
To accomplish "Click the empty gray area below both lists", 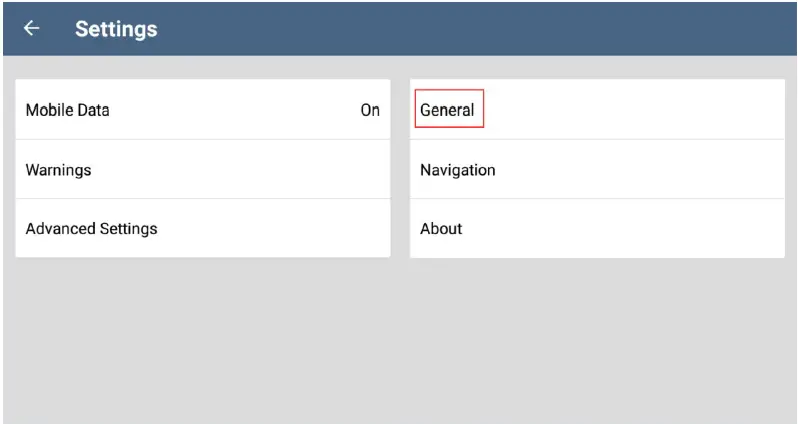I will 400,340.
